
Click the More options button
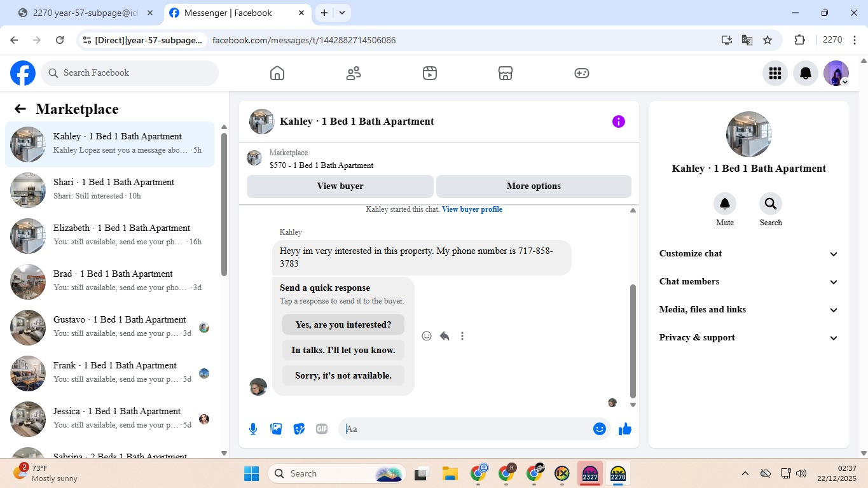[x=534, y=186]
